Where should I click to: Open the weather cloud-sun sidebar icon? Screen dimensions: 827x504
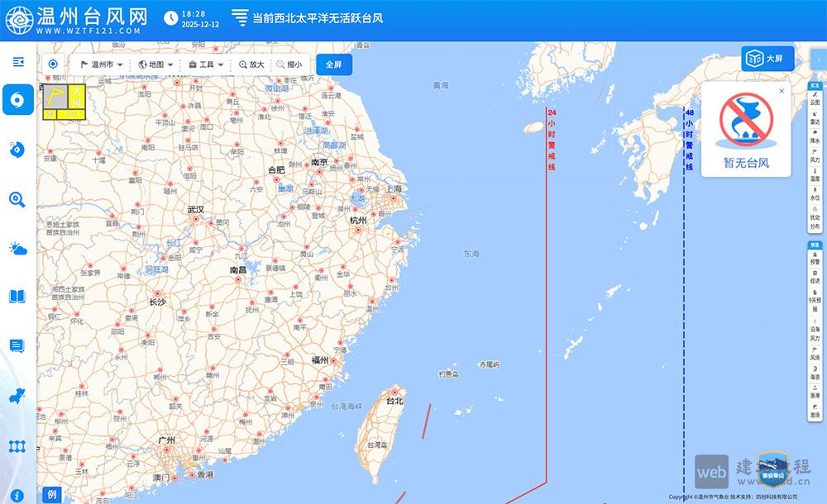pos(17,248)
